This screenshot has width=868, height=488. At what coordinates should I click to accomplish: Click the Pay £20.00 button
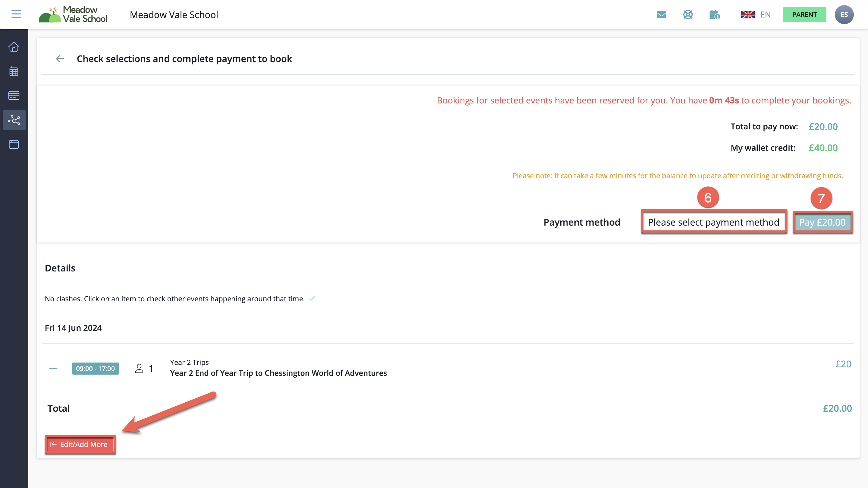tap(822, 222)
